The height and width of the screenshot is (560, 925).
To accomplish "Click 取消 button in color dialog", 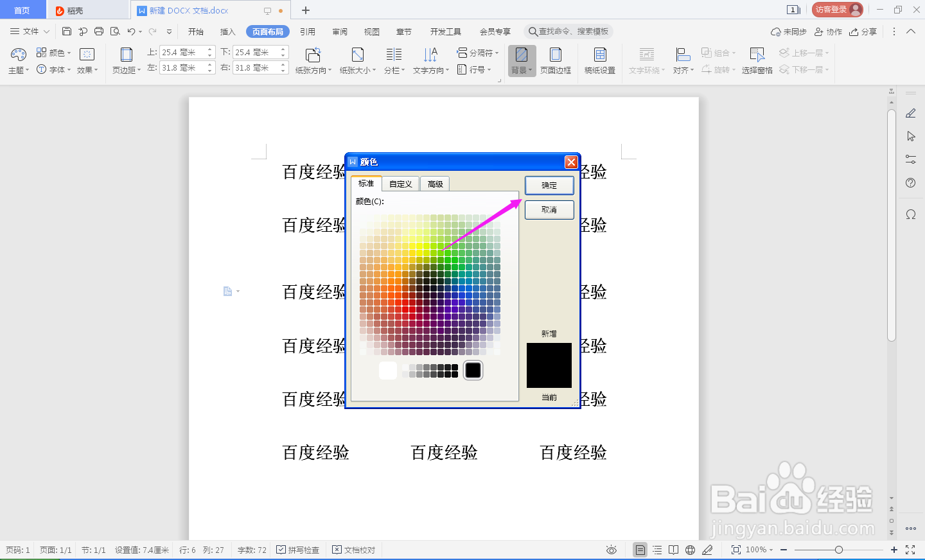I will click(x=549, y=209).
